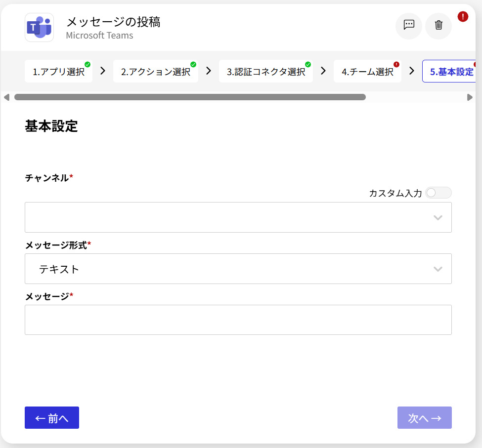Click the Microsoft Teams app logo

[39, 28]
